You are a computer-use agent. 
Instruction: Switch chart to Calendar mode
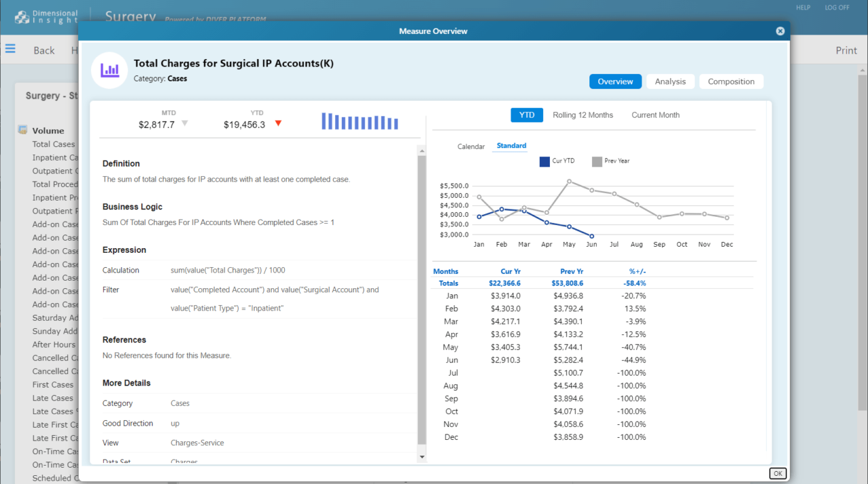point(471,146)
